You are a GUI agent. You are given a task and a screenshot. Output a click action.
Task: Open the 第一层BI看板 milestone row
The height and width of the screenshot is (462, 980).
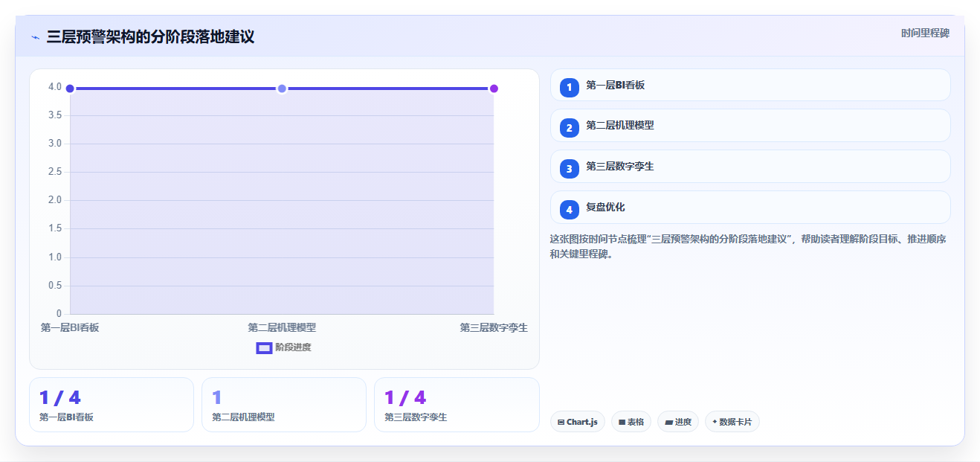(750, 85)
